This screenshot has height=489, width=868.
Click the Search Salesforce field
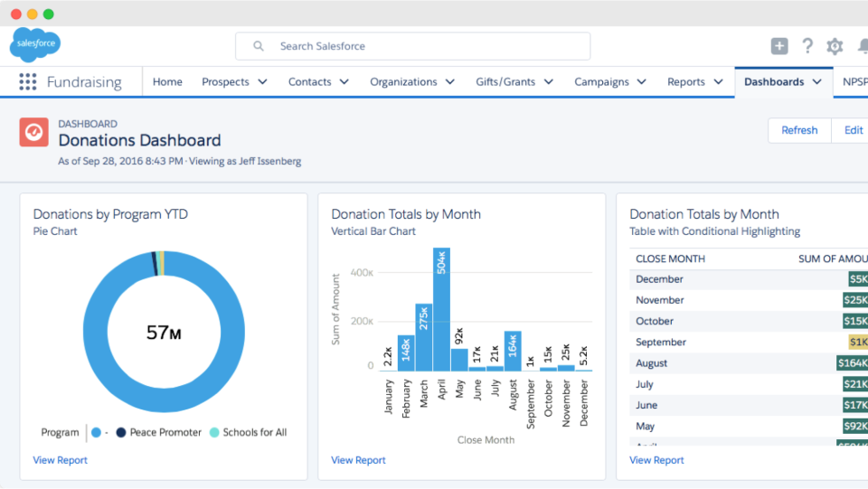tap(413, 46)
